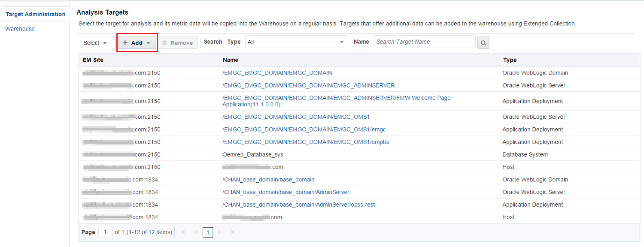
Task: Go to next page arrow
Action: point(220,232)
